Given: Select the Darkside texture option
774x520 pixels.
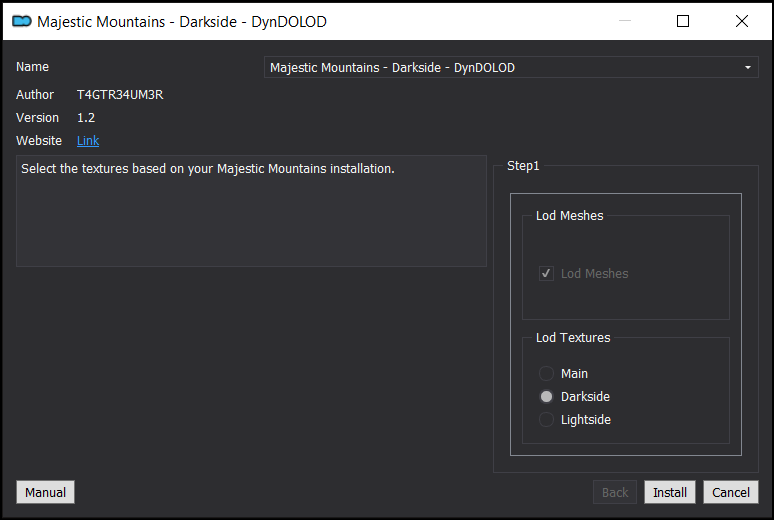Looking at the screenshot, I should coord(546,397).
